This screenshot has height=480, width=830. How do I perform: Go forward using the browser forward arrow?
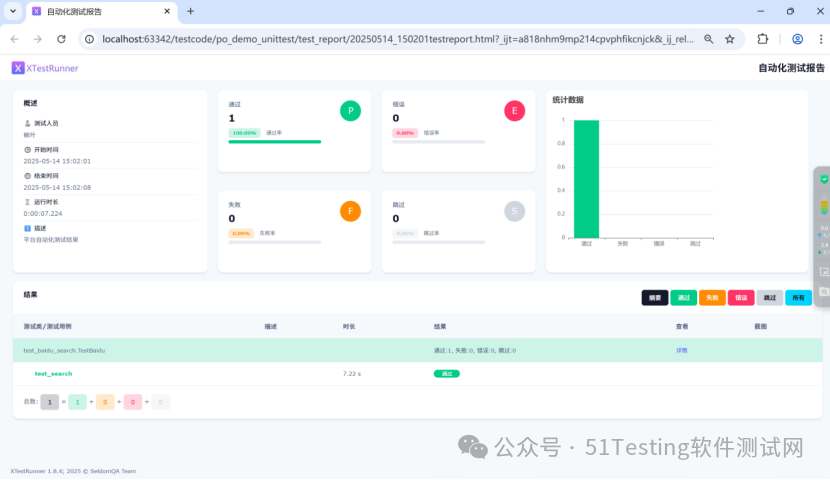(38, 39)
